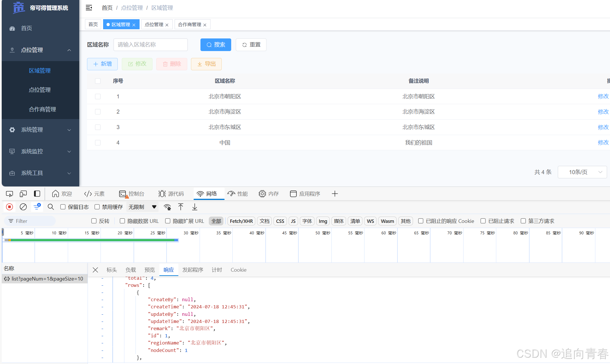Enable the 保留日志 checkbox
This screenshot has width=610, height=364.
click(63, 207)
